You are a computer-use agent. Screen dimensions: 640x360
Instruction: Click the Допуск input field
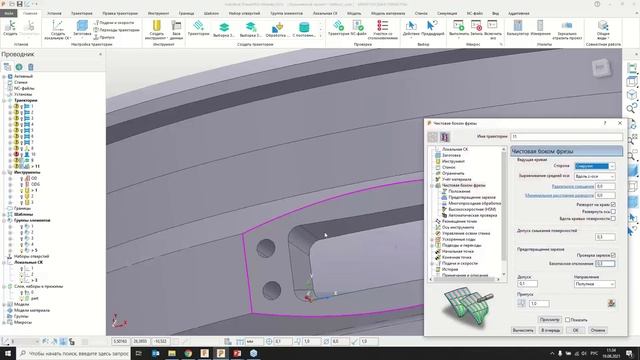[527, 284]
